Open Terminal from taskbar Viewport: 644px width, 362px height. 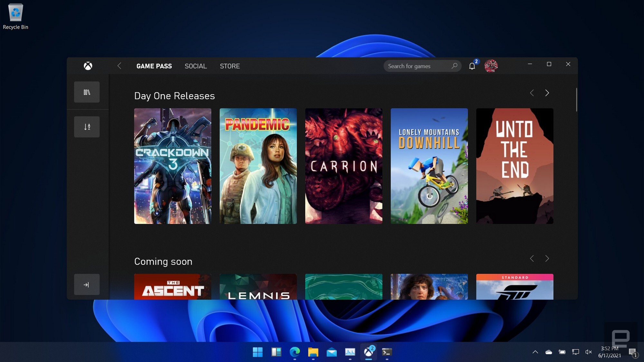[387, 352]
